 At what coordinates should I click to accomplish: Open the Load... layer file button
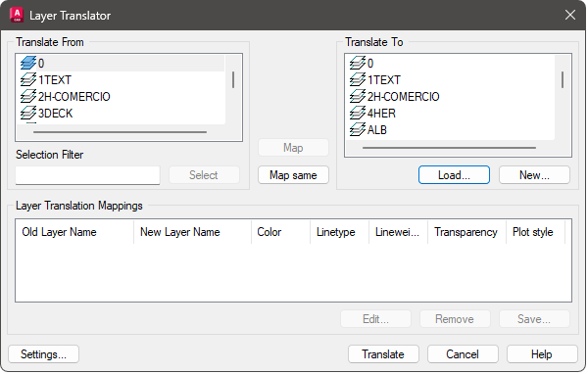click(454, 175)
